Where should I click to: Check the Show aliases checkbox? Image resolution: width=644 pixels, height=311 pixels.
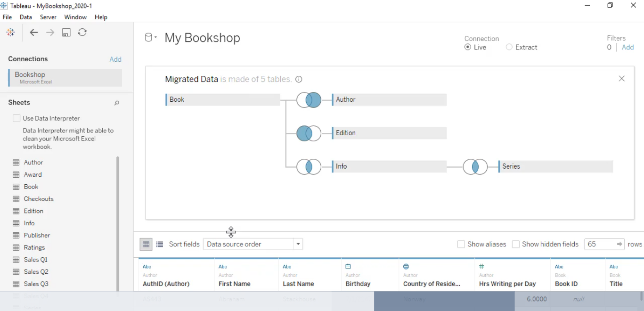[x=461, y=244]
